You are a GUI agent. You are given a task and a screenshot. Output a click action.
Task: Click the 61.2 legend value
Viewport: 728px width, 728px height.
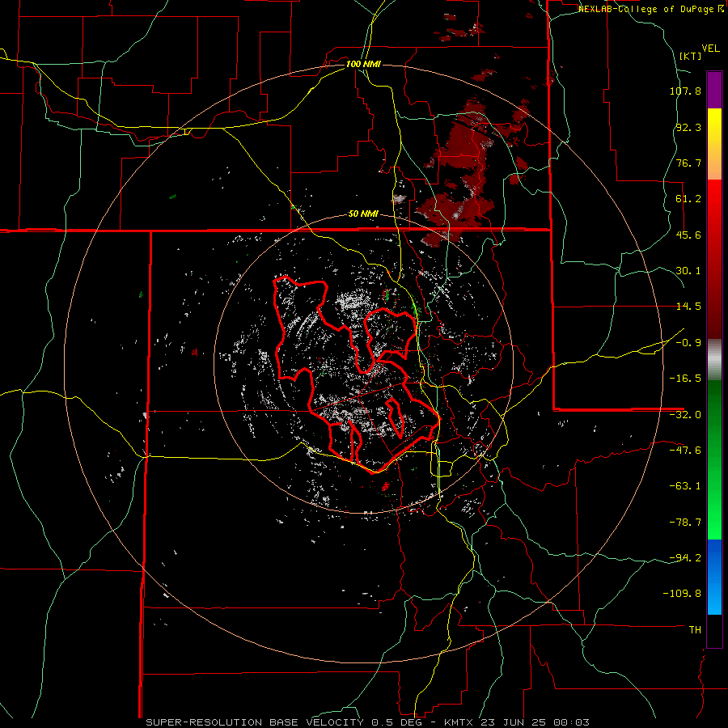pyautogui.click(x=688, y=199)
